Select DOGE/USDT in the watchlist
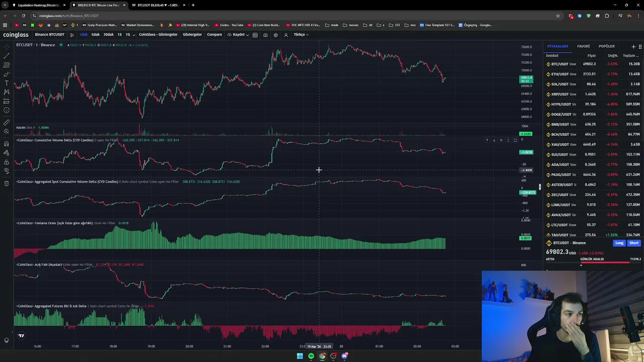 pyautogui.click(x=594, y=114)
